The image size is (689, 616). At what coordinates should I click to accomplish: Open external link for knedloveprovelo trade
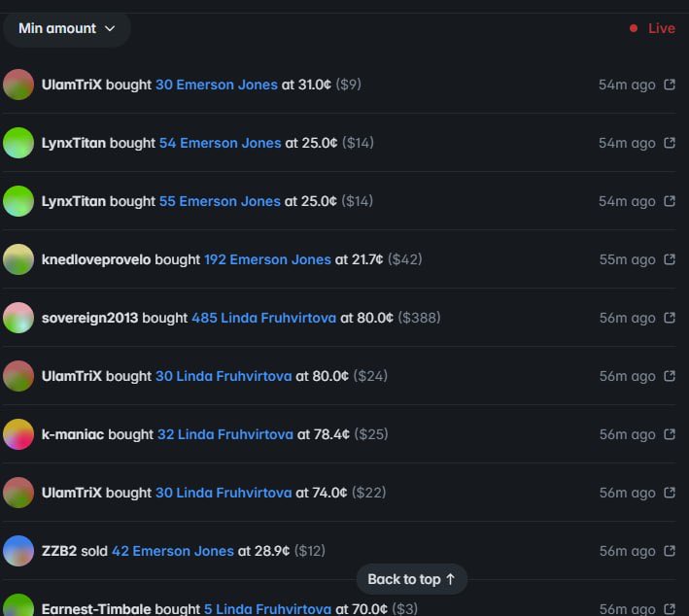tap(670, 259)
